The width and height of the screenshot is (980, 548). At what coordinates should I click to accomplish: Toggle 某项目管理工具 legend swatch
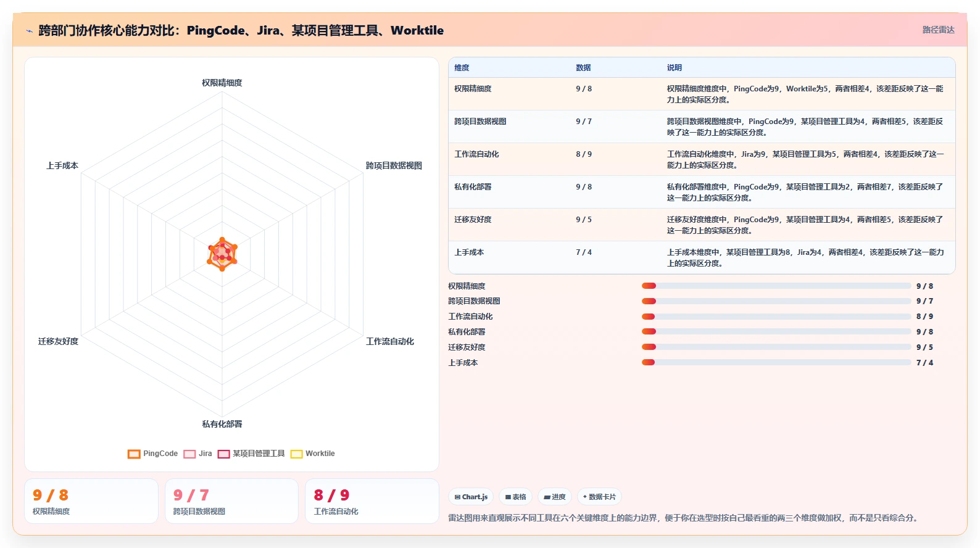point(223,454)
